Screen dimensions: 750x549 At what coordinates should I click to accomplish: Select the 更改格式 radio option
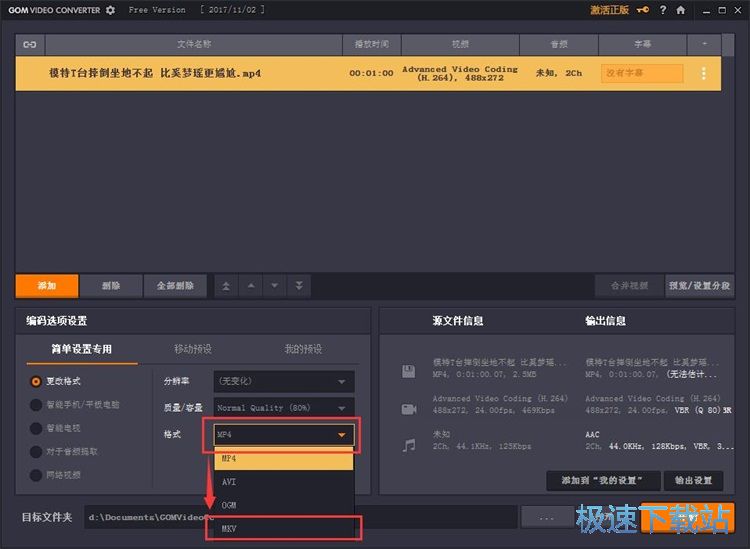[x=36, y=382]
